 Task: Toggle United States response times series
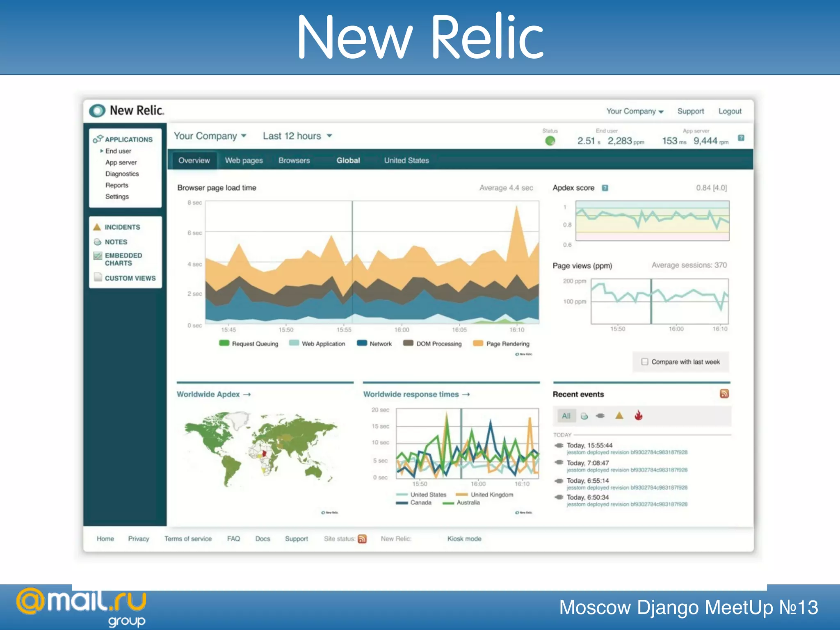[x=421, y=495]
